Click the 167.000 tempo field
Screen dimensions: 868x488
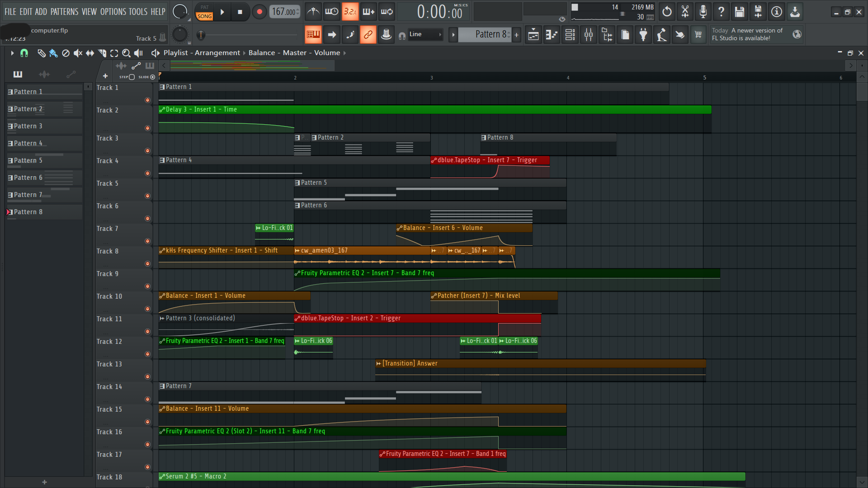click(284, 12)
